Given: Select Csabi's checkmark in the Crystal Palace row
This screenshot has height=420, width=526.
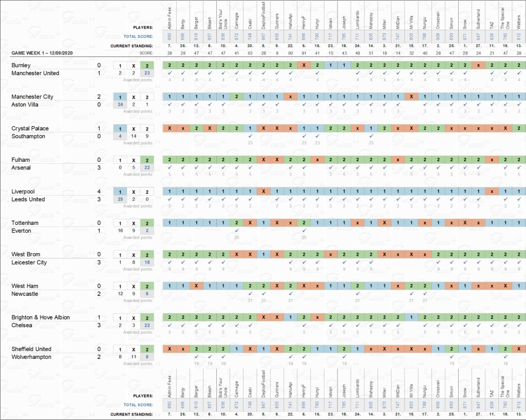Looking at the screenshot, I should pyautogui.click(x=250, y=136).
